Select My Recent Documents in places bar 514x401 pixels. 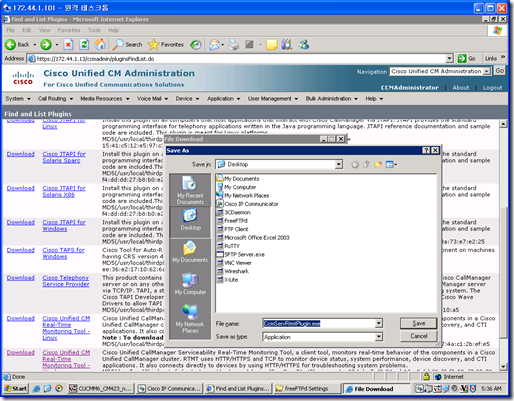[190, 190]
